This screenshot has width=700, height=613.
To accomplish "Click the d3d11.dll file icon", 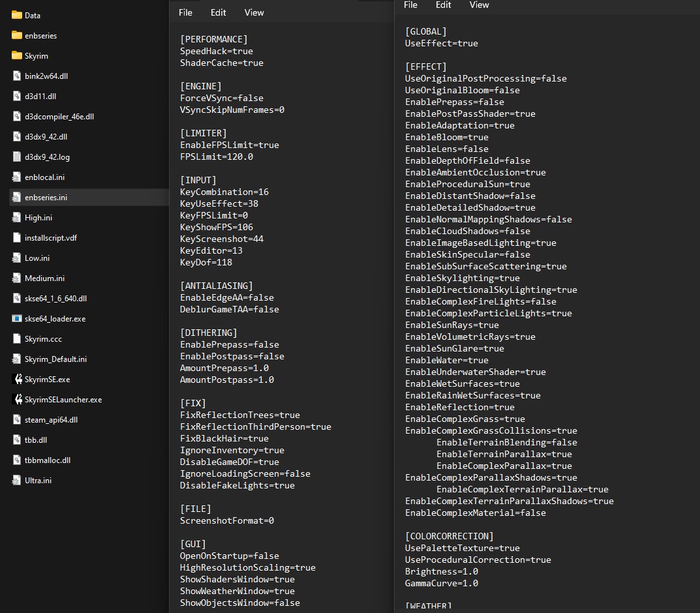I will (17, 96).
